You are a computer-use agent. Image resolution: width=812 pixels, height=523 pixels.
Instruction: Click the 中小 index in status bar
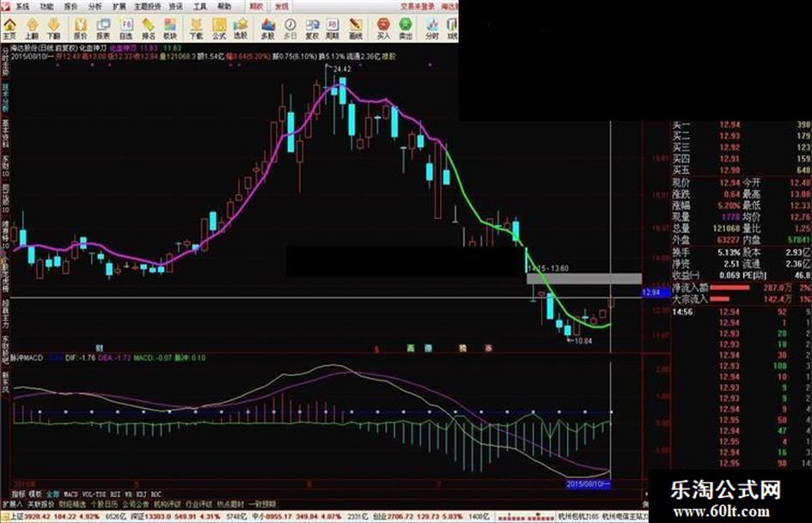point(259,517)
